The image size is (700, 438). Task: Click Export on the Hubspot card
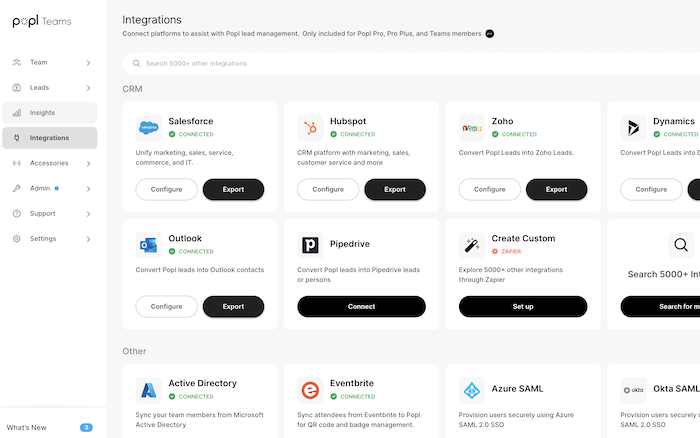[395, 189]
